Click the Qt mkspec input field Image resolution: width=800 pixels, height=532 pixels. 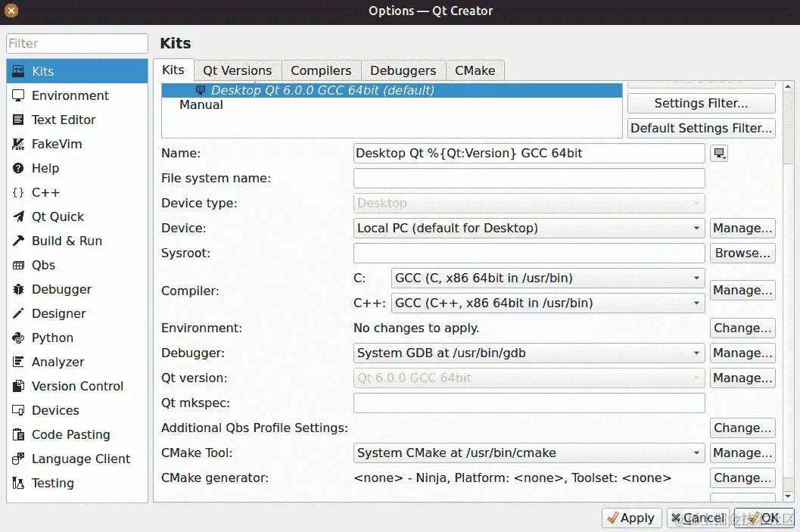[x=529, y=403]
